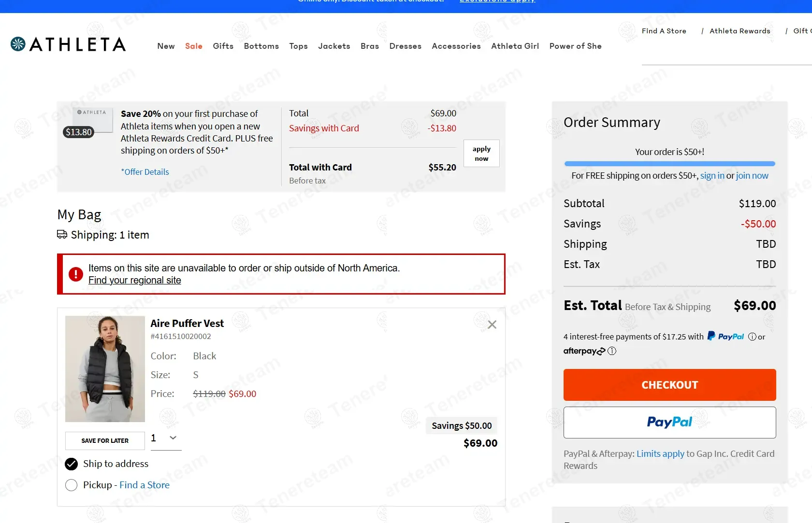This screenshot has height=523, width=812.
Task: Click the red error alert icon
Action: [76, 274]
